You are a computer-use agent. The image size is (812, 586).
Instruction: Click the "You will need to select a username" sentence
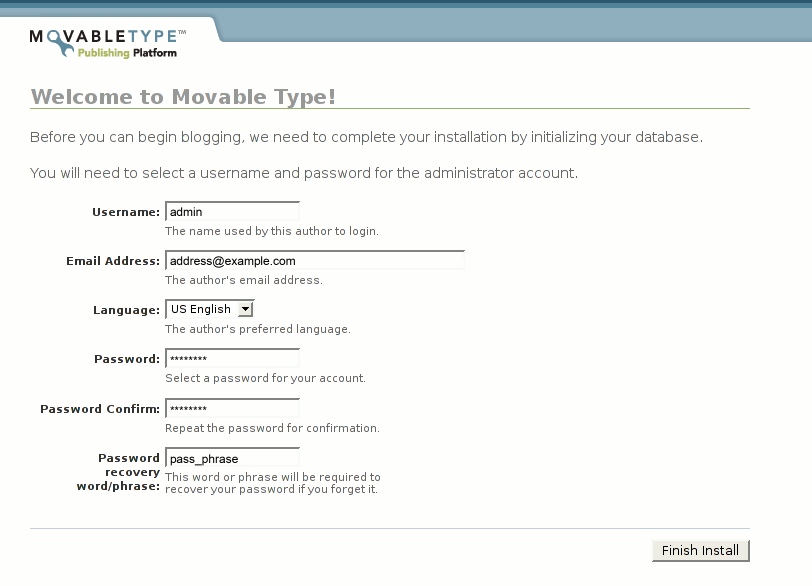[304, 173]
